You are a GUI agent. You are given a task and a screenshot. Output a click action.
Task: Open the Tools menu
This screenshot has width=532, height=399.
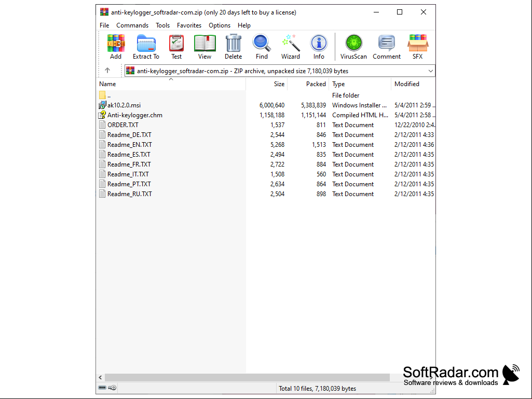pyautogui.click(x=162, y=25)
